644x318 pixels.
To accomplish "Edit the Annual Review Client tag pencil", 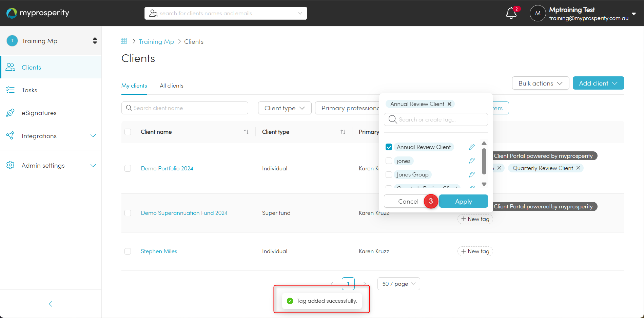I will click(472, 147).
